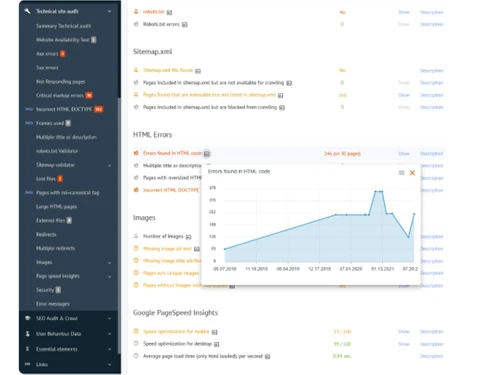Open Security in sidebar
The width and height of the screenshot is (500, 375).
click(45, 290)
